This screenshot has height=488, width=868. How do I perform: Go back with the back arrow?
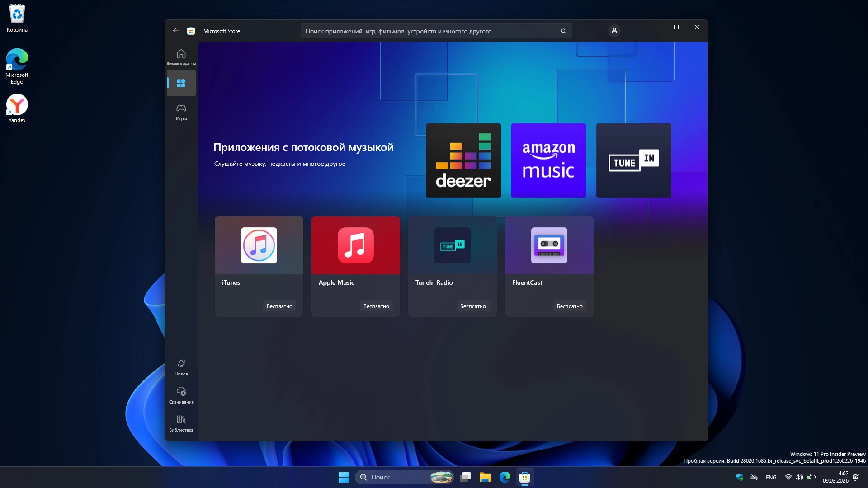[175, 31]
